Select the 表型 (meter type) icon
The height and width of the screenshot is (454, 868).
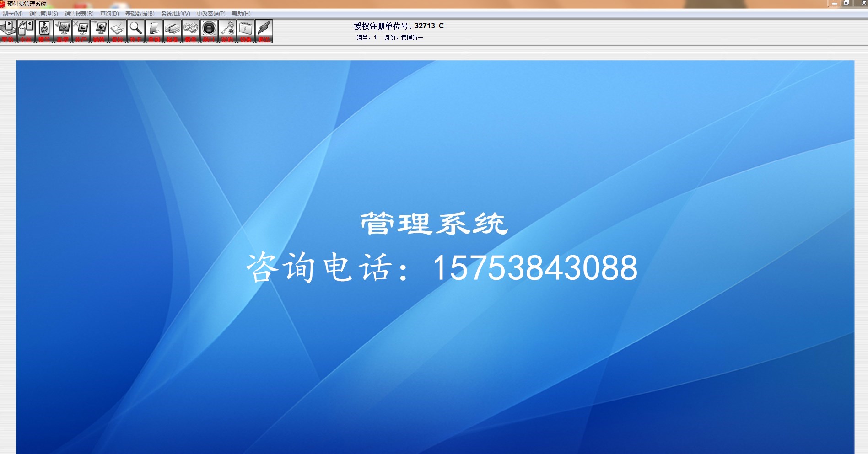[x=62, y=30]
